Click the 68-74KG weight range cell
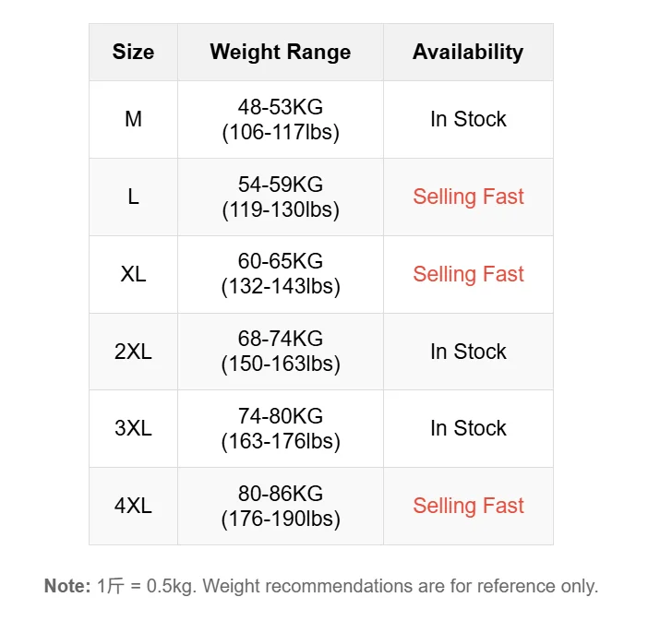Screen dimensions: 672x633 click(x=280, y=352)
